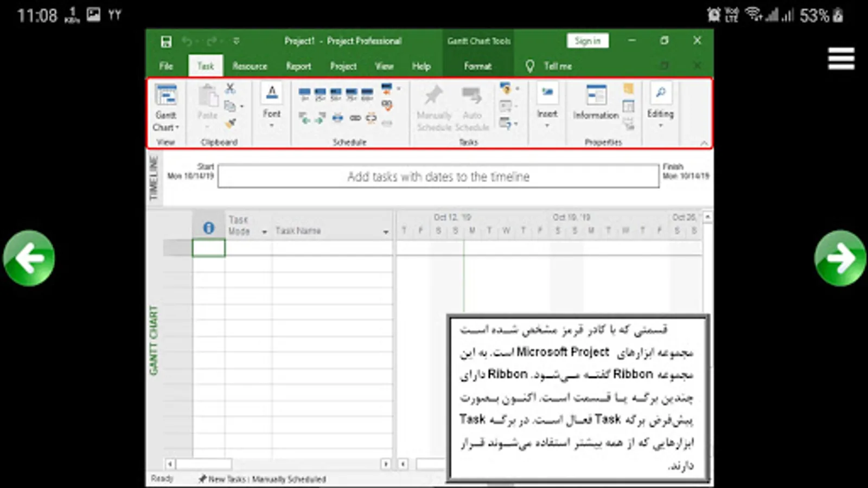Open task Information icon

[x=596, y=95]
